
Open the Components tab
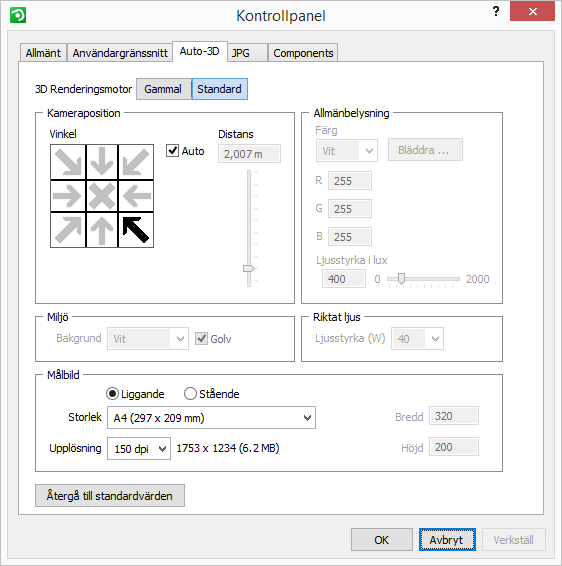[x=303, y=53]
